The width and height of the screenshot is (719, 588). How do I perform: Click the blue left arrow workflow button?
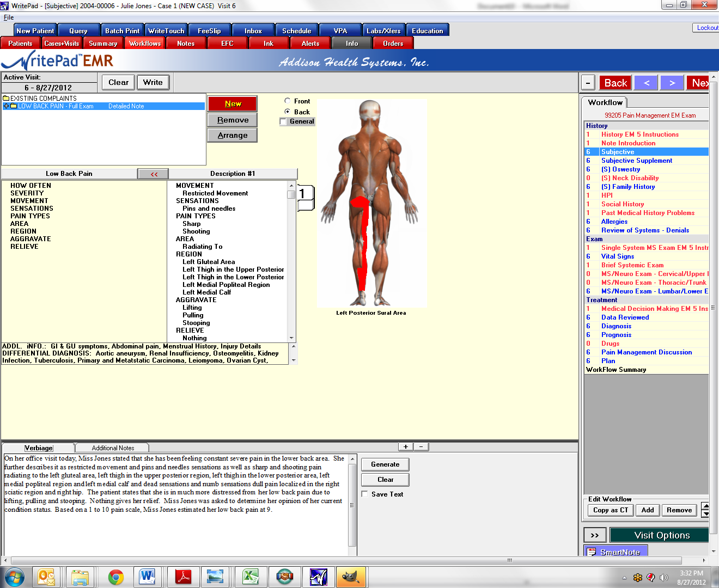click(x=647, y=83)
